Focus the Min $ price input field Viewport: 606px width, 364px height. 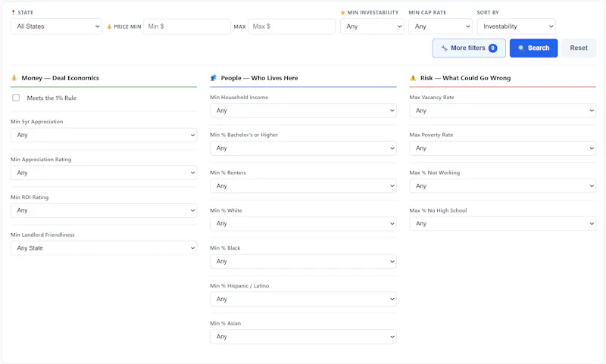(187, 26)
